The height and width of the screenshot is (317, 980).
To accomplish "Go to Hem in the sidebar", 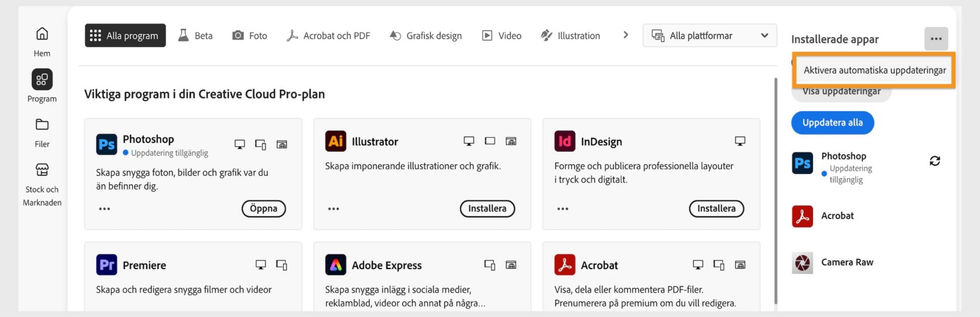I will [x=42, y=42].
